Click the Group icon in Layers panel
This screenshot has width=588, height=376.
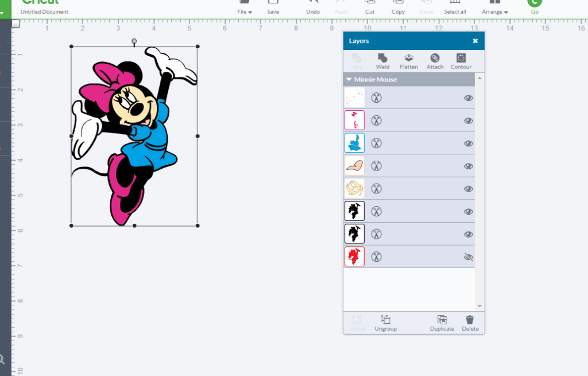point(357,319)
